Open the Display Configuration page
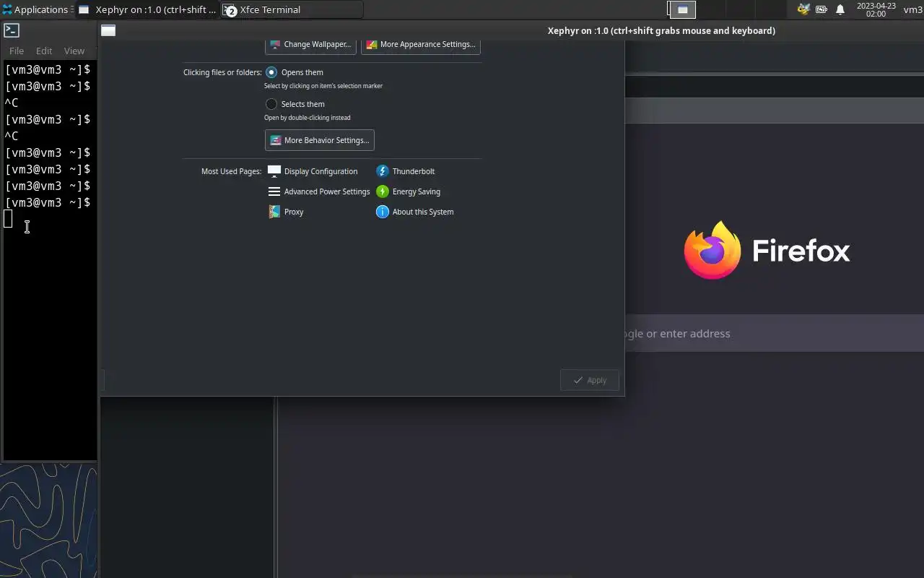Screen dimensions: 924x578 (313, 171)
